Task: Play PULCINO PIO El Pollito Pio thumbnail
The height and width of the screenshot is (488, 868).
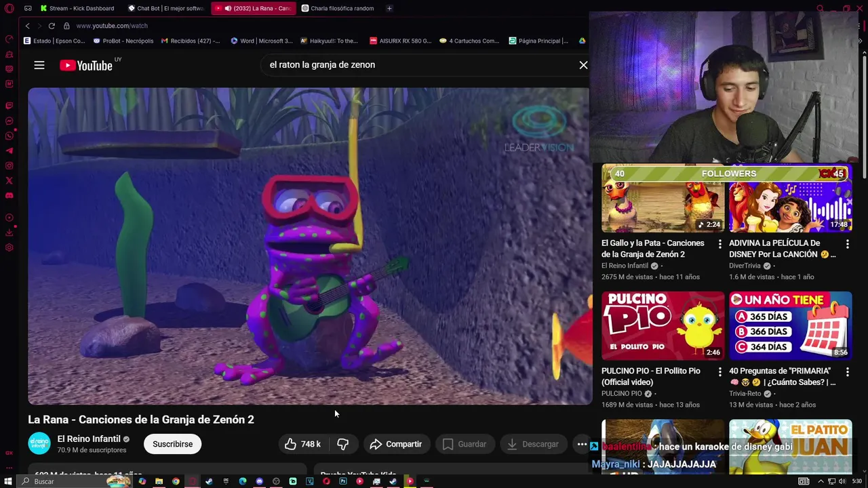Action: tap(663, 326)
